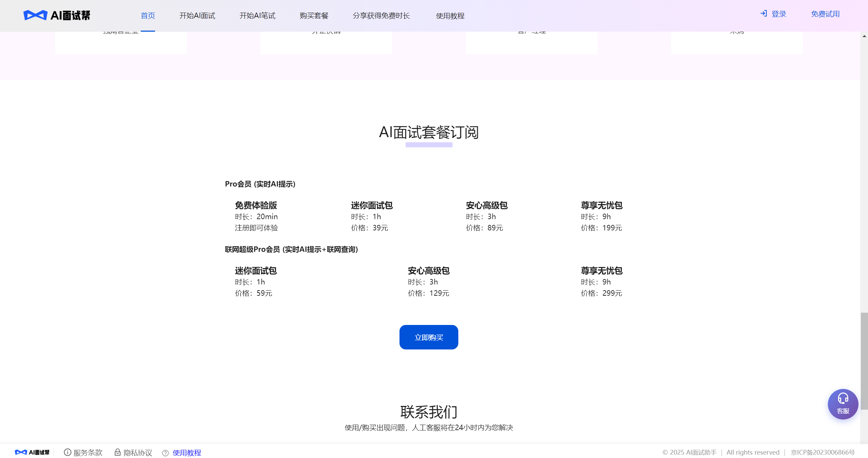Click the AI面试帮 logo in the footer

(32, 452)
